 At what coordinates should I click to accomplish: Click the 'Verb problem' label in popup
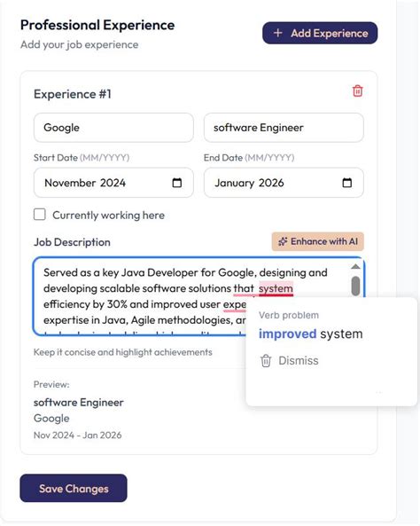click(289, 315)
